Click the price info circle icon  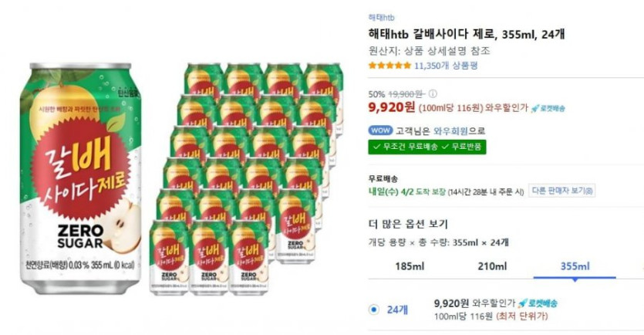(x=433, y=94)
